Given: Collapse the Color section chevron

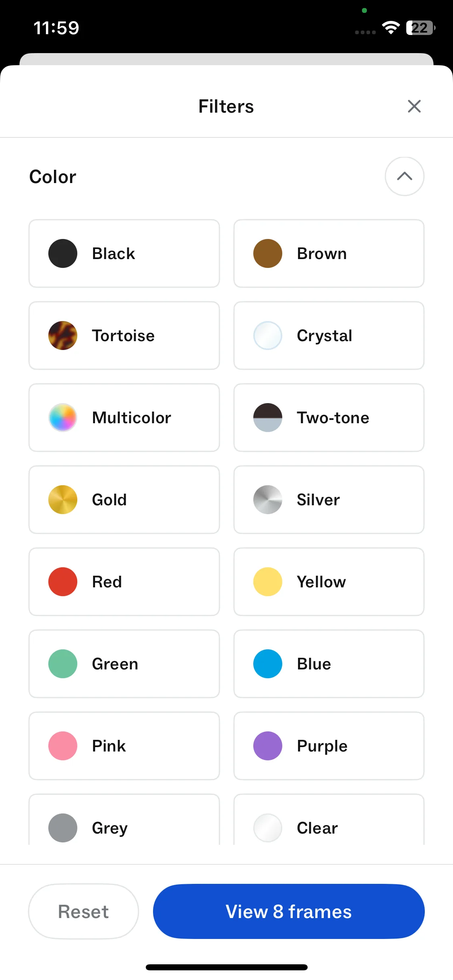Looking at the screenshot, I should [x=404, y=177].
